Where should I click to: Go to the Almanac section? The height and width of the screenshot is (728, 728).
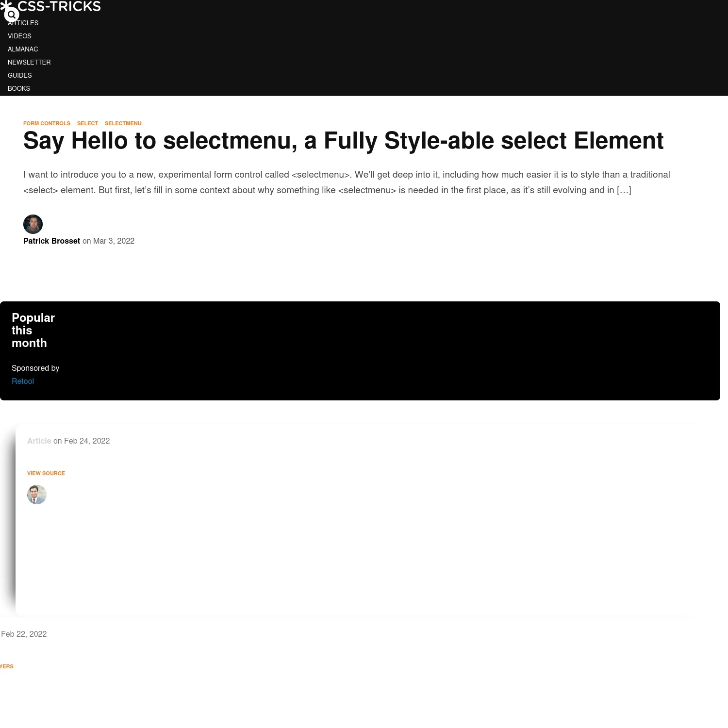pos(23,49)
